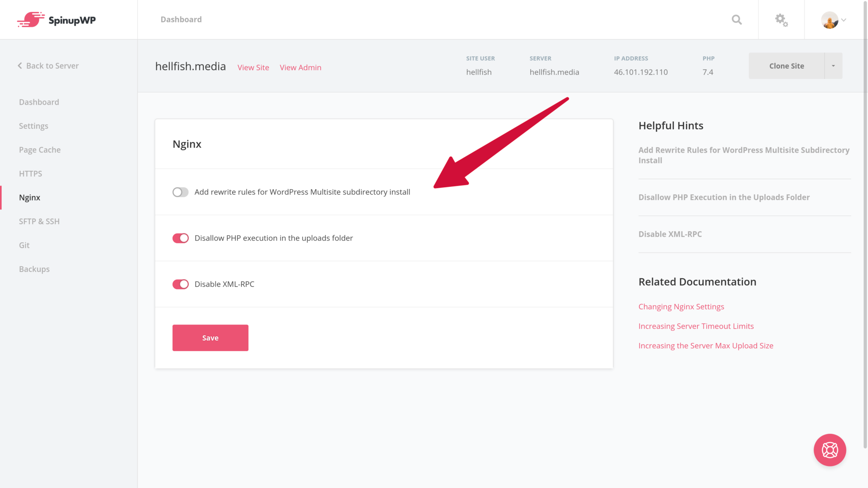
Task: Expand the Disallow PHP Execution helpful hint
Action: (723, 197)
